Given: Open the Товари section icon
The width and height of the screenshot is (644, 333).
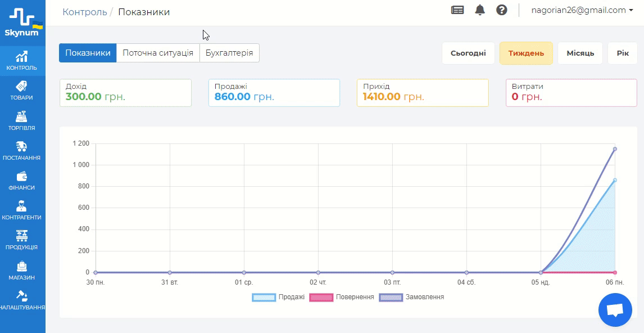Looking at the screenshot, I should 22,86.
